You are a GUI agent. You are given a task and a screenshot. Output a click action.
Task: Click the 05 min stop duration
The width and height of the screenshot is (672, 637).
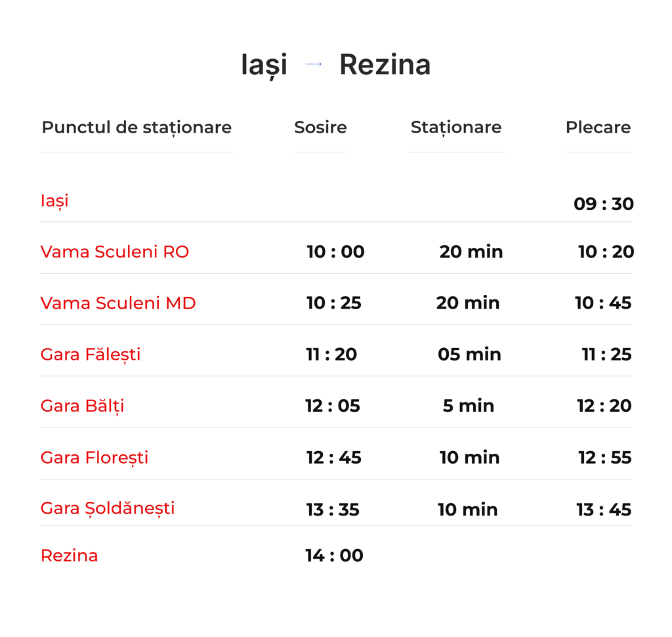coord(469,355)
